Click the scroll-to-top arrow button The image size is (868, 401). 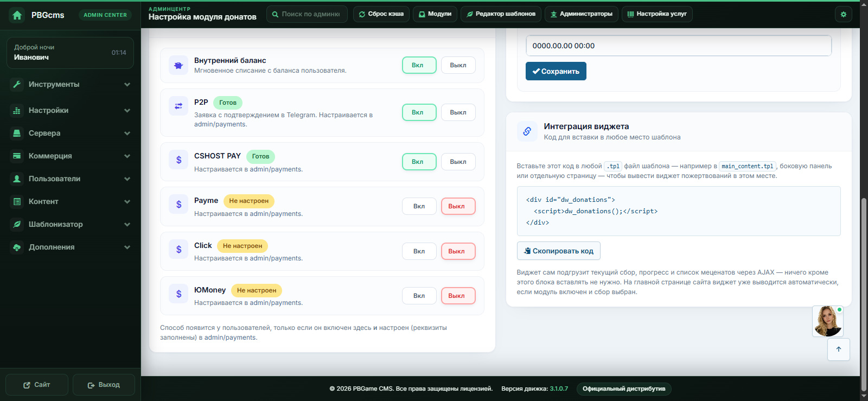[x=839, y=349]
